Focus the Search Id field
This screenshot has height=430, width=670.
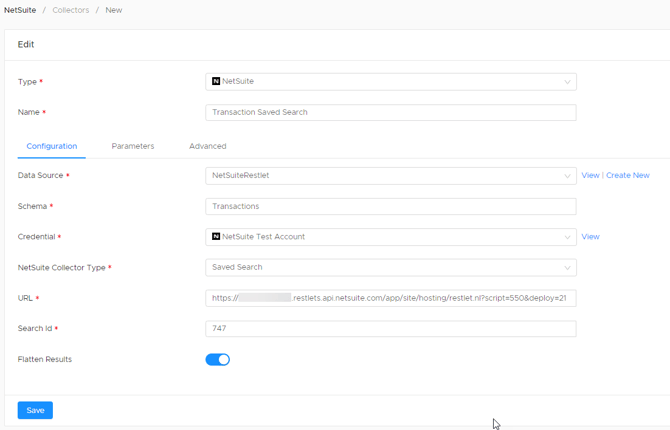[391, 329]
